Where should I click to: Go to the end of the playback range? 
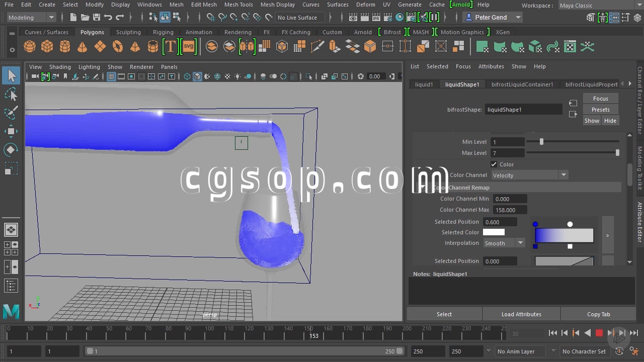634,333
